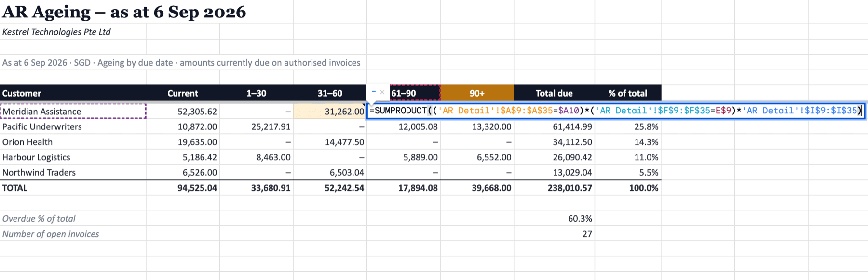
Task: Select the 26,090.42 total due cell
Action: point(554,157)
